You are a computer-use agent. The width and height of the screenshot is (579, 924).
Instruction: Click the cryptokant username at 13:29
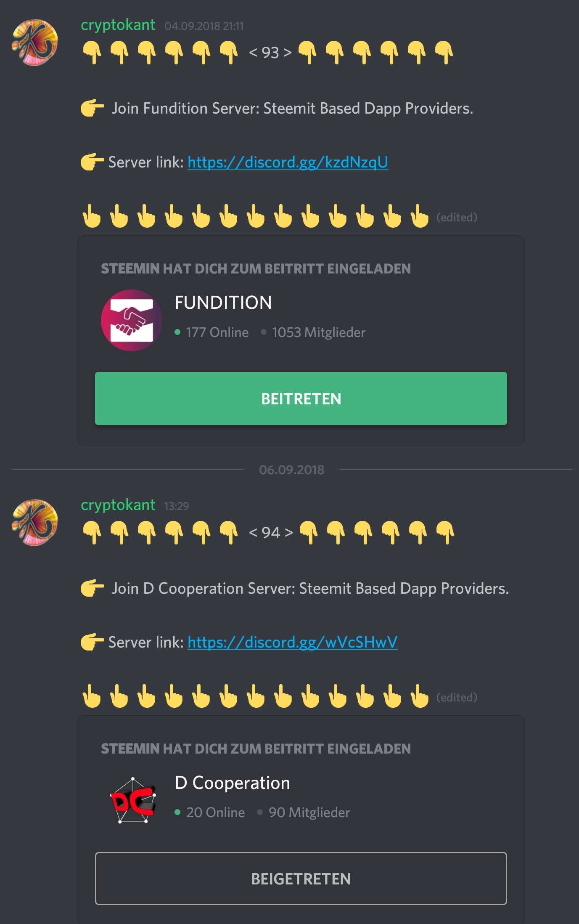tap(118, 505)
